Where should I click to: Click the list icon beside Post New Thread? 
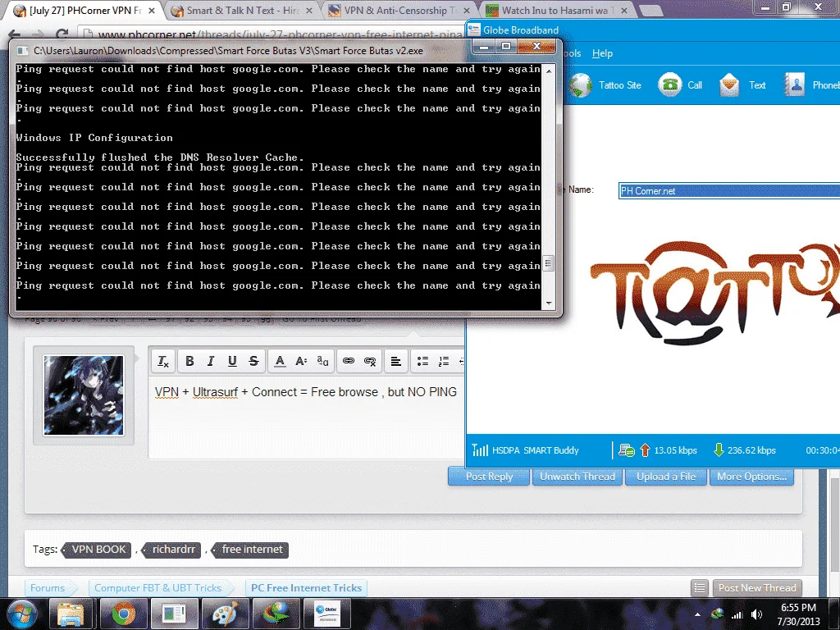tap(700, 587)
